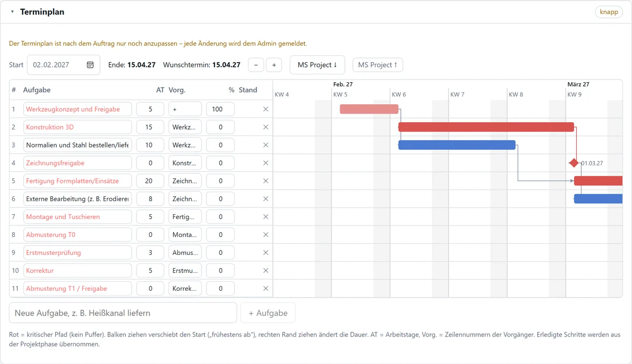Click predecessor field with plus in row 1
This screenshot has height=364, width=632.
click(x=185, y=109)
